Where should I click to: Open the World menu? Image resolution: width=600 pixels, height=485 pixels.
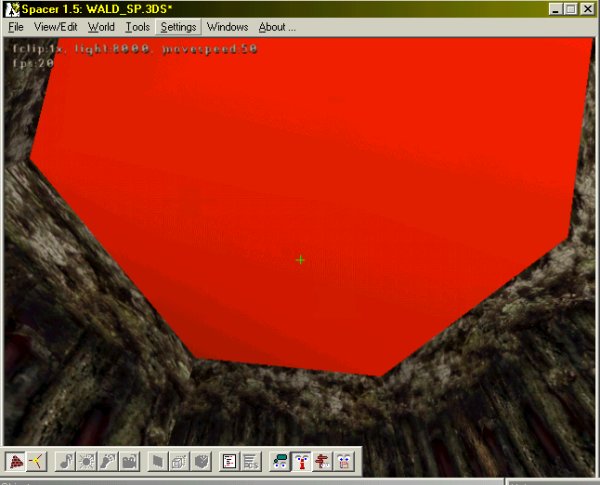(101, 27)
